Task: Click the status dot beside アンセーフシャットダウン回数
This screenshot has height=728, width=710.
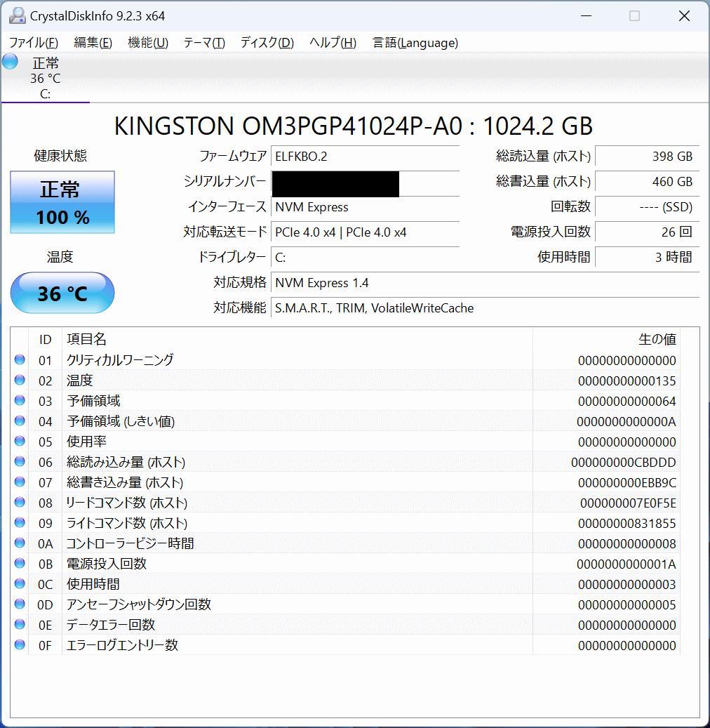Action: (20, 604)
